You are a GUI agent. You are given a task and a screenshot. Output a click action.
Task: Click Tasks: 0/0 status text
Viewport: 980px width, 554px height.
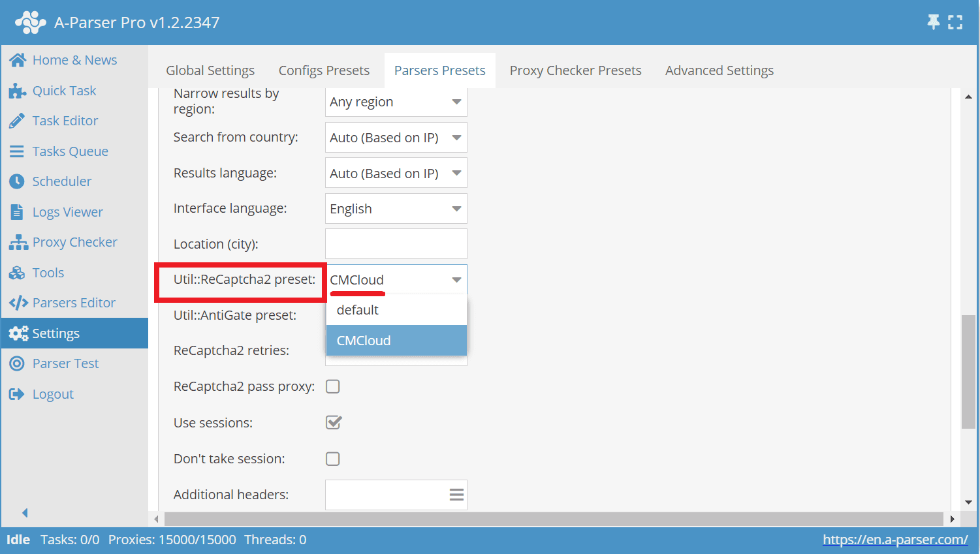coord(70,540)
